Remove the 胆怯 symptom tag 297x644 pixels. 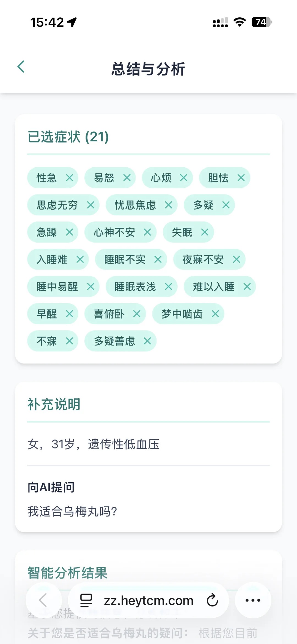pos(241,178)
